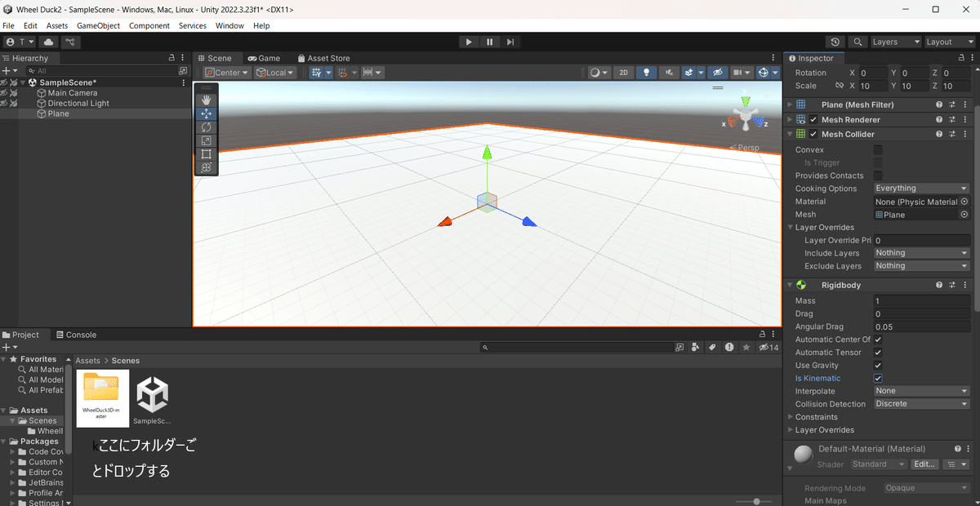Open the GameObject menu

coord(98,25)
